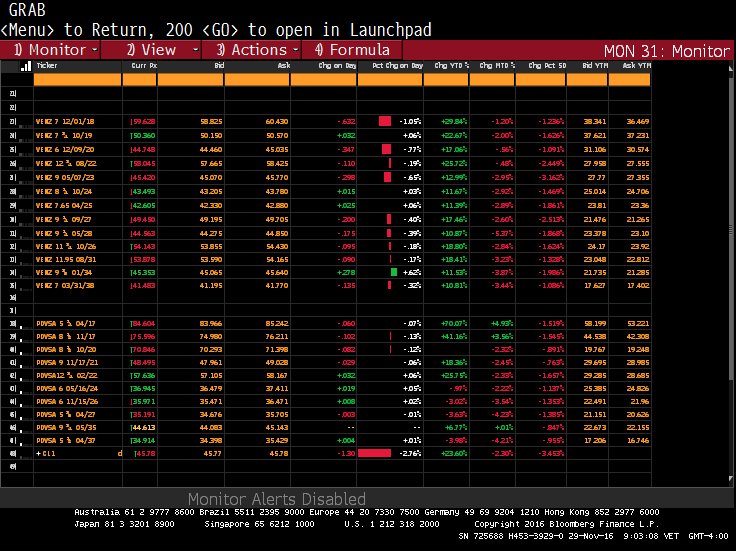Click the table scrollbar down arrow

(731, 479)
